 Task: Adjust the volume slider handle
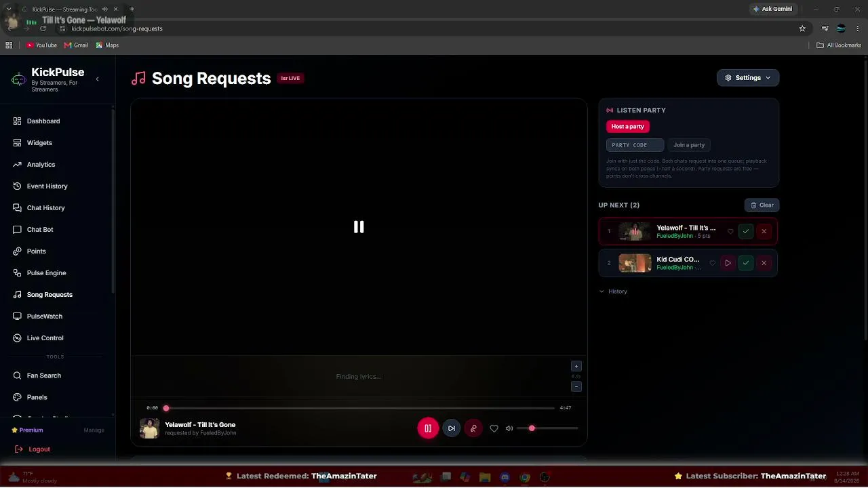[532, 428]
